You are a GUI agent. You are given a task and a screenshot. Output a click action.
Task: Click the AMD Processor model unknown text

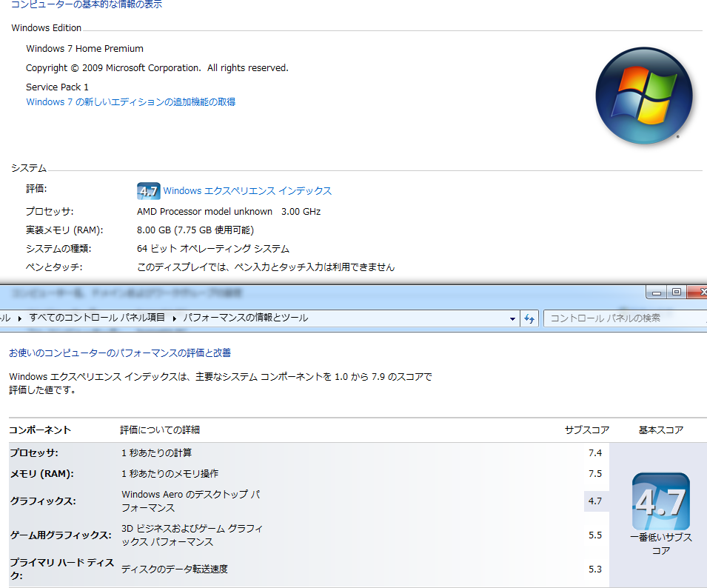tap(205, 212)
